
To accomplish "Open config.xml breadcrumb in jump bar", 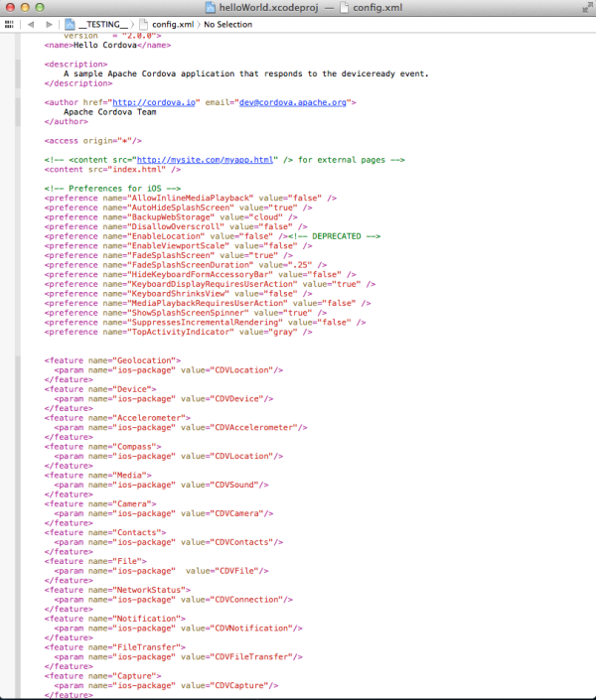I will (x=173, y=24).
